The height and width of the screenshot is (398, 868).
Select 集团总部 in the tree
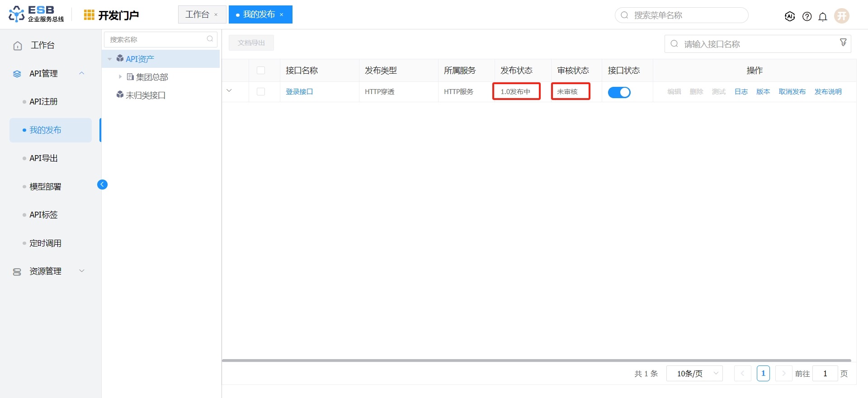(x=152, y=77)
